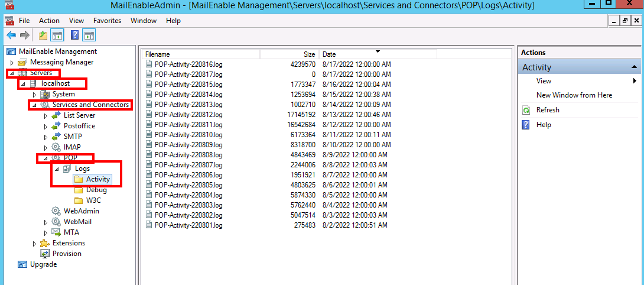644x285 pixels.
Task: Select POP-Activity-220809.log file
Action: (189, 145)
